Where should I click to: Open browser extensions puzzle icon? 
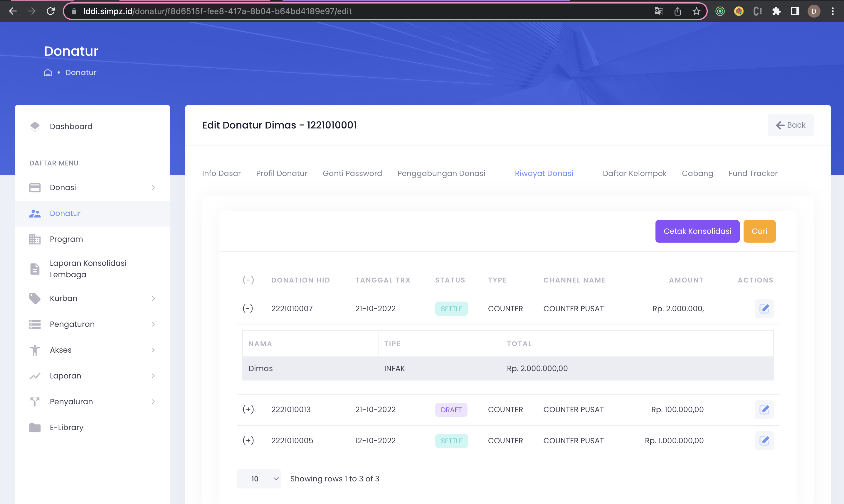776,11
